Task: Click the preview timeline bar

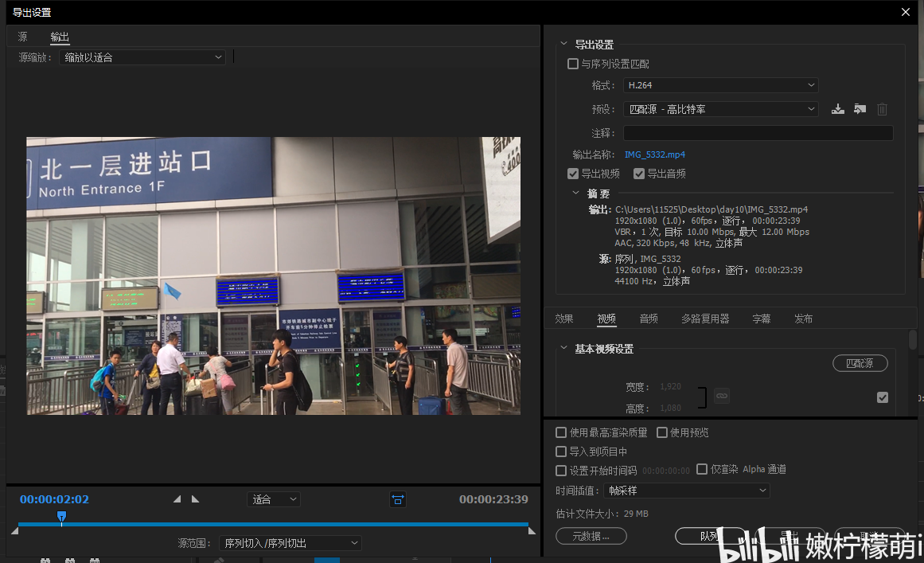Action: (274, 524)
